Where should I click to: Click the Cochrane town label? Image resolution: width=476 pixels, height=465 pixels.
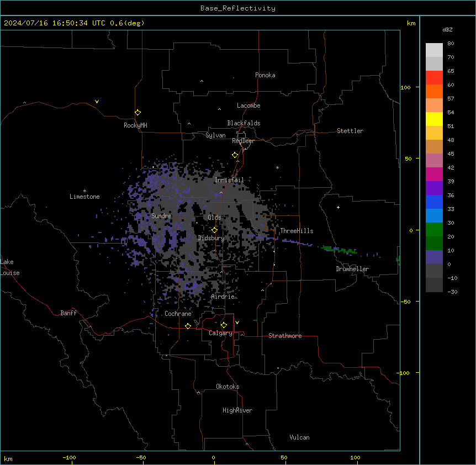click(178, 314)
